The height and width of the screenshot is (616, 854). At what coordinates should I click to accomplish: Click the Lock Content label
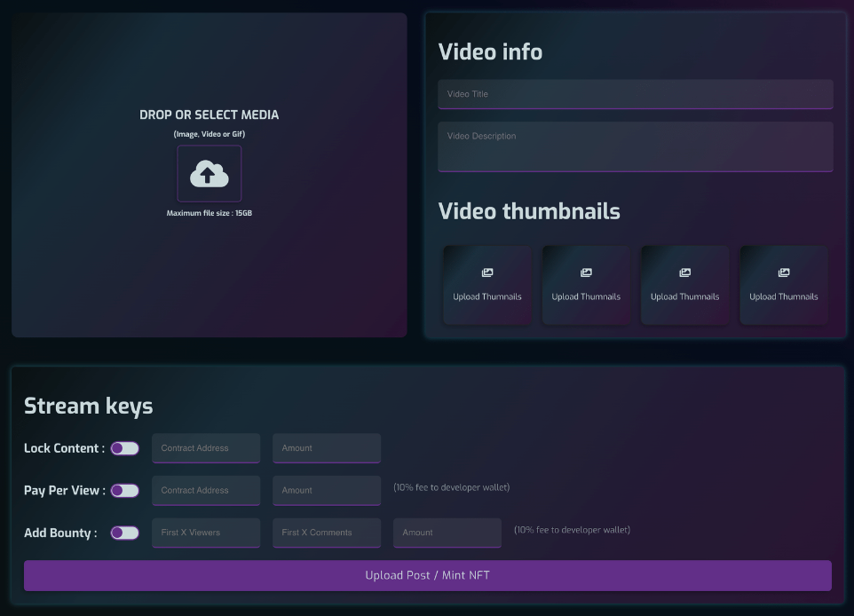coord(64,448)
